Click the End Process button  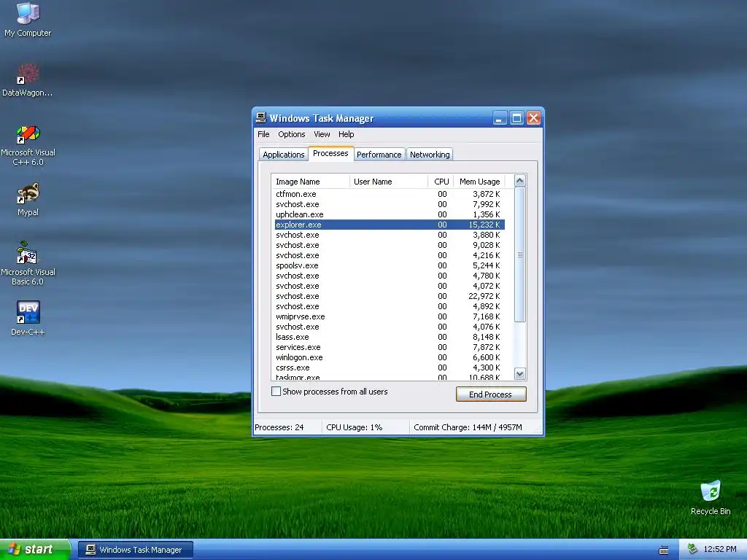(x=491, y=394)
